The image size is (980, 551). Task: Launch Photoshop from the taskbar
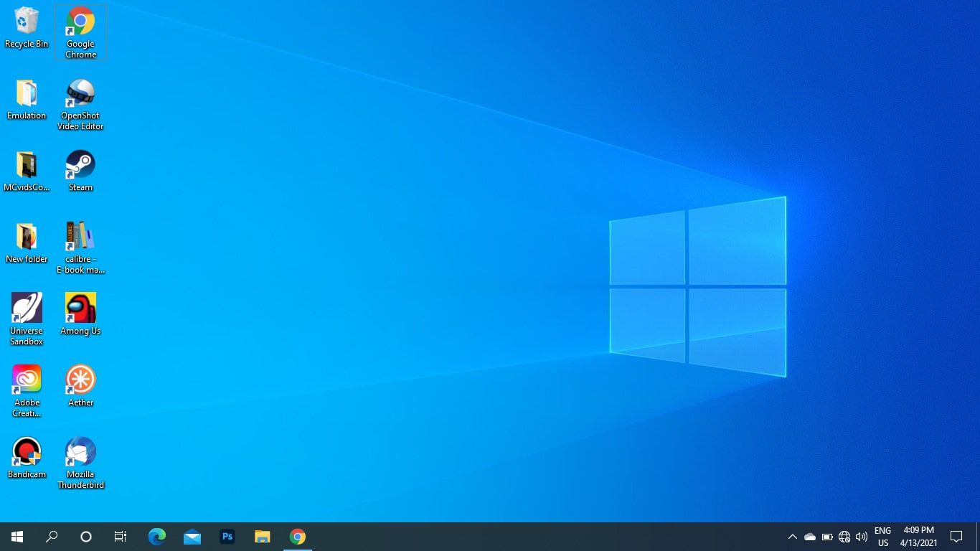[227, 537]
